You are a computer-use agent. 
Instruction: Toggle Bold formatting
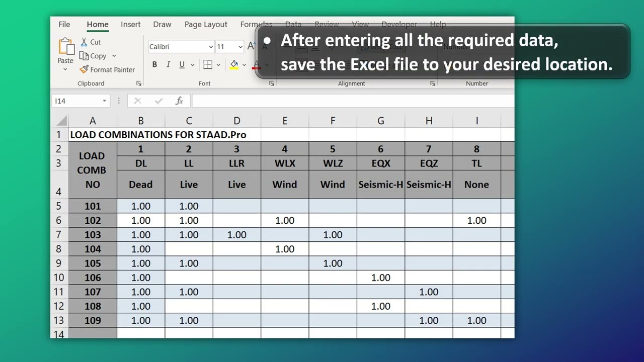click(154, 64)
